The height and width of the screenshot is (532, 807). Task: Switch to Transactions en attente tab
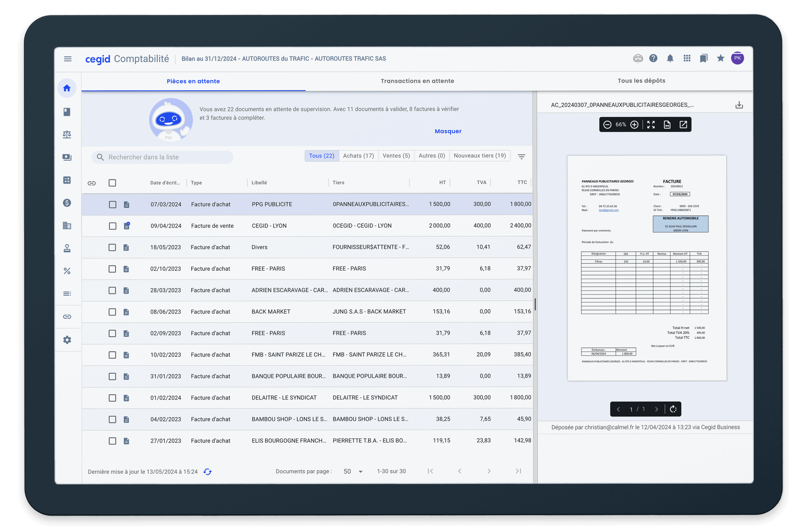(417, 81)
